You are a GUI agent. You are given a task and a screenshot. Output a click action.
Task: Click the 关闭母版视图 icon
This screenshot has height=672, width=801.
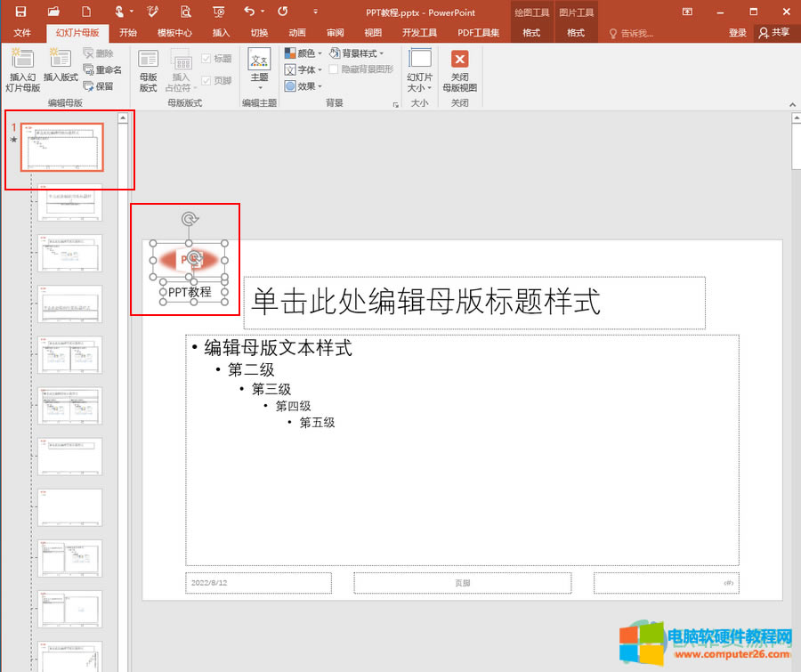click(459, 69)
